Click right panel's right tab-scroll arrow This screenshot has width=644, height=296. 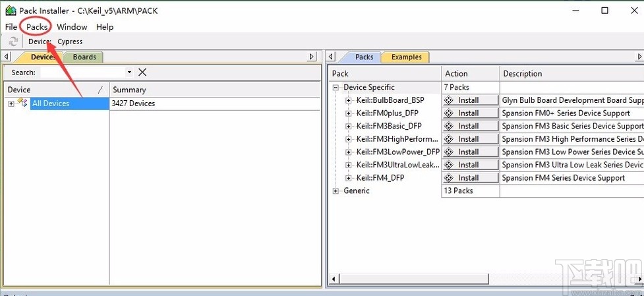[640, 57]
